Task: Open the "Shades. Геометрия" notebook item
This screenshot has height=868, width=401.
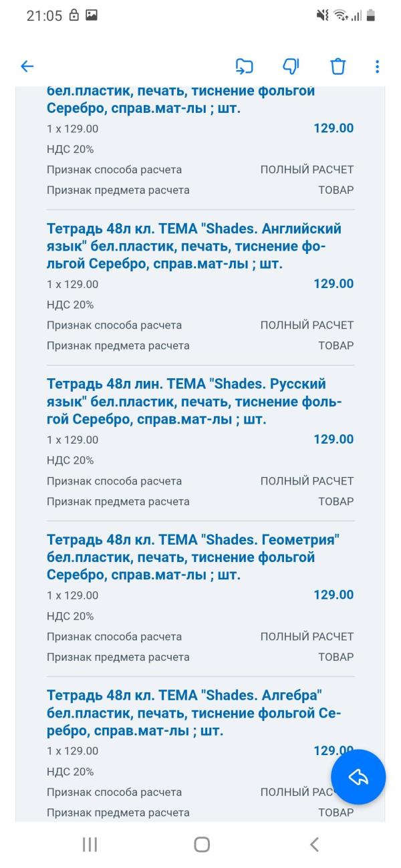Action: (194, 558)
